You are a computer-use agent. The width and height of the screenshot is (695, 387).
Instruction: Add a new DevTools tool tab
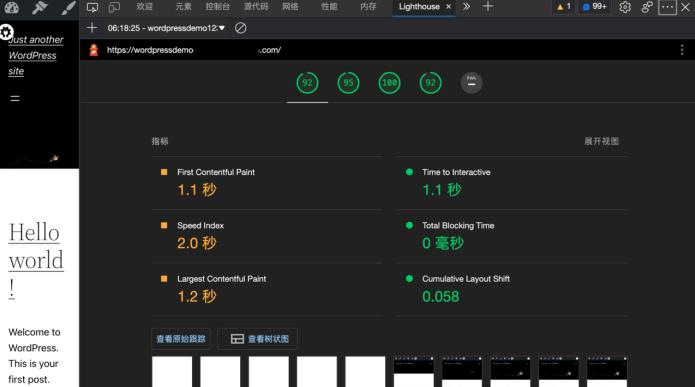pos(488,7)
